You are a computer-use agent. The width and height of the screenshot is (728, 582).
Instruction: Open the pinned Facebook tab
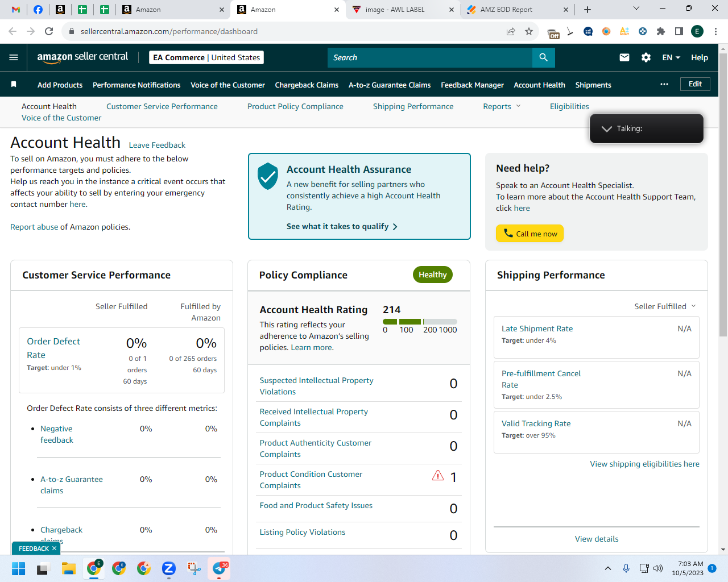tap(38, 10)
